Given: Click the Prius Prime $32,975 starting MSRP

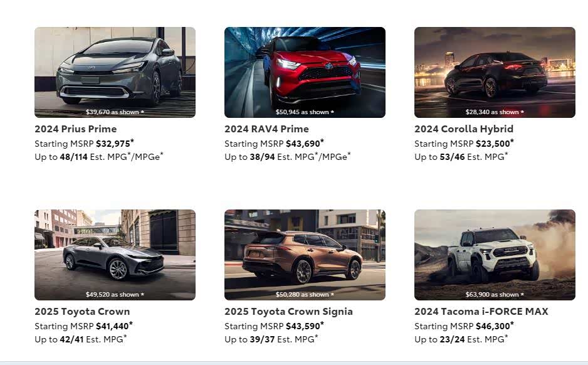Looking at the screenshot, I should coord(113,144).
